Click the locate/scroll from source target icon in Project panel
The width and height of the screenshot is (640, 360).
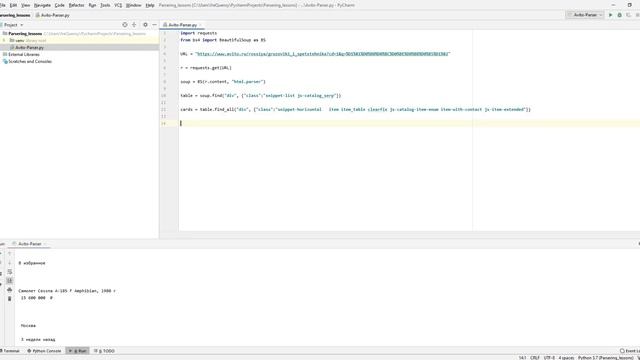pos(125,25)
